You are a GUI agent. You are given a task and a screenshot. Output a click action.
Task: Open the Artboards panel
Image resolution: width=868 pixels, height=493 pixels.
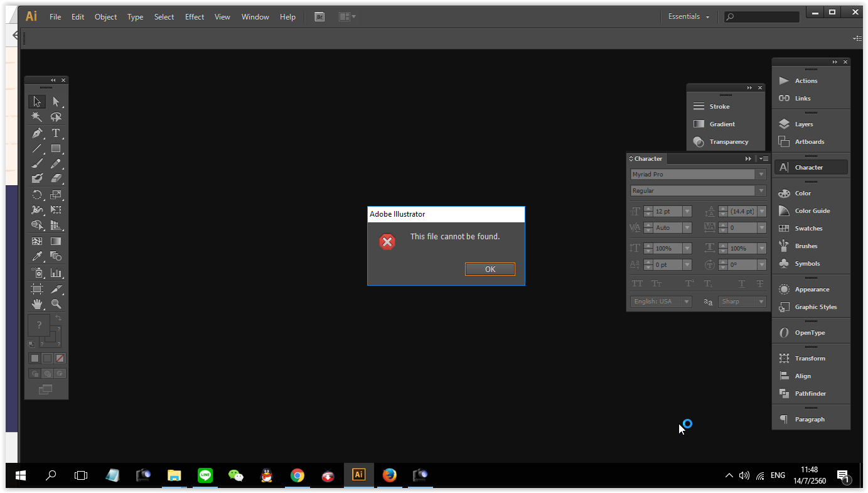point(811,142)
